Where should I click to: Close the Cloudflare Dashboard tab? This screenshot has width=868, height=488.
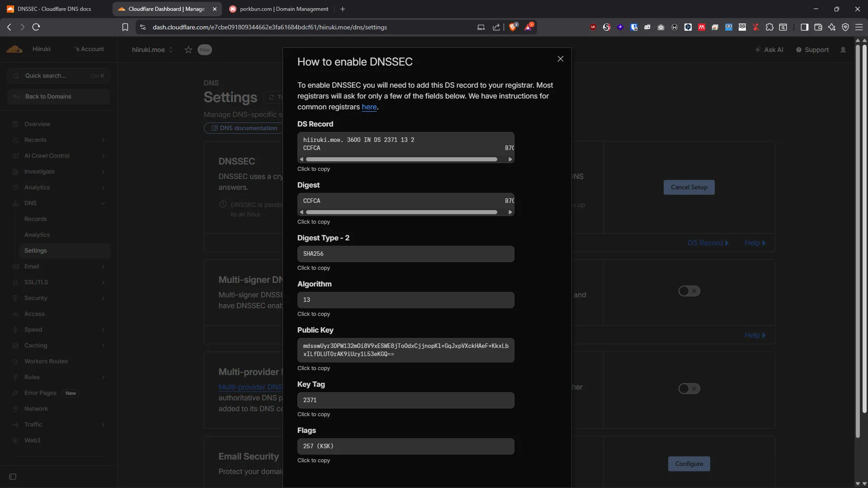click(215, 9)
